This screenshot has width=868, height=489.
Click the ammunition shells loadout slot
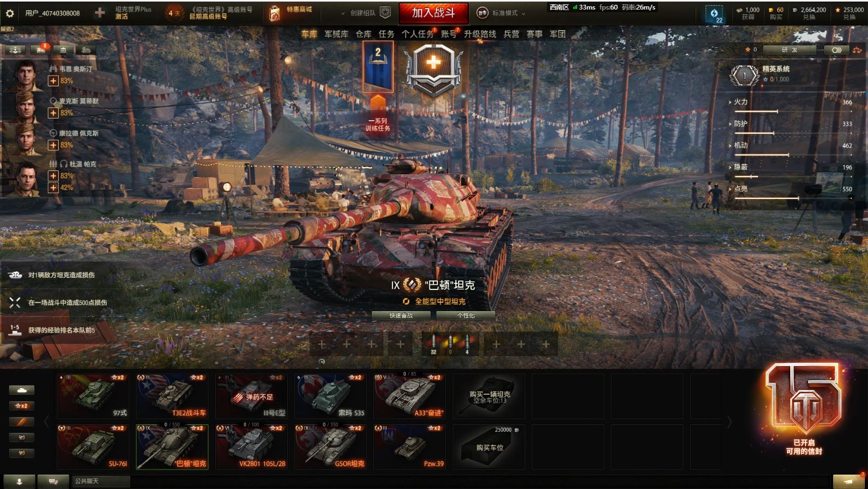click(x=450, y=344)
